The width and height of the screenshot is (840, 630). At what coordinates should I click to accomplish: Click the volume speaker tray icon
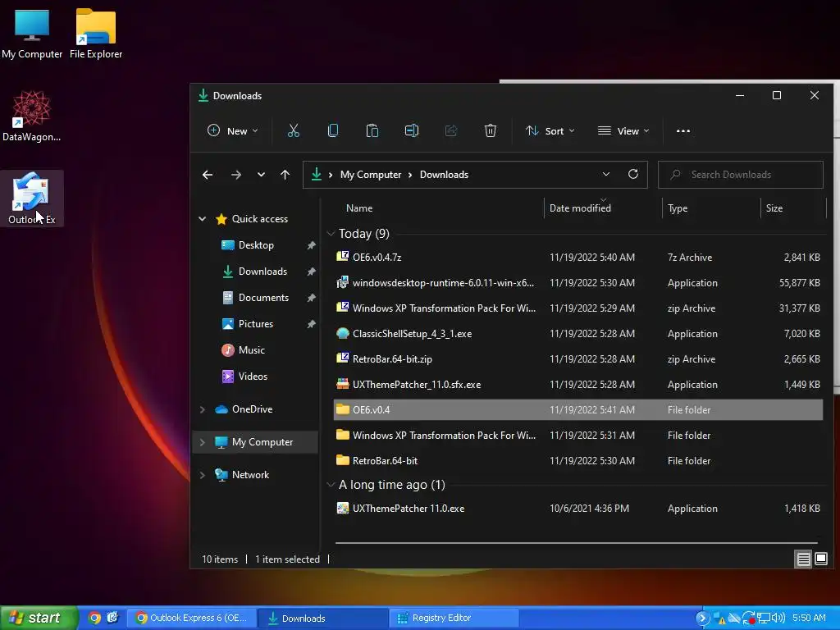778,619
